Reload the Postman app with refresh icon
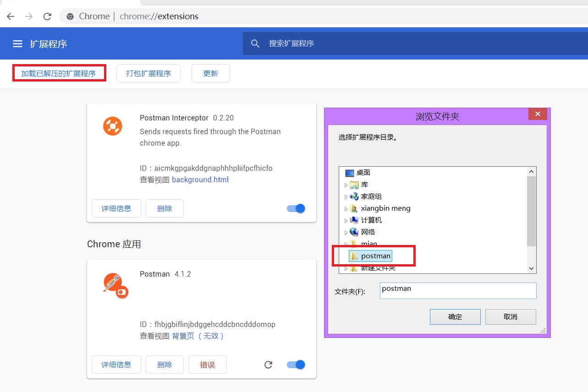This screenshot has width=588, height=392. pyautogui.click(x=269, y=365)
